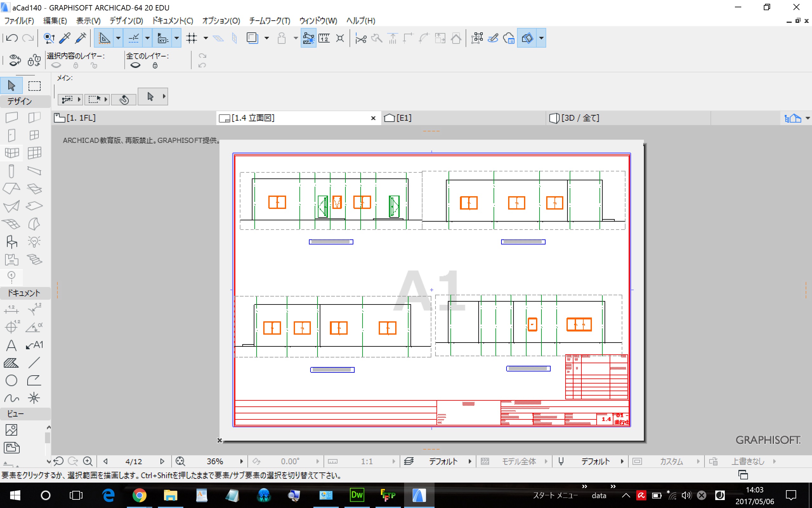Click the 4/12 layout page field
Viewport: 812px width, 508px height.
(x=134, y=461)
